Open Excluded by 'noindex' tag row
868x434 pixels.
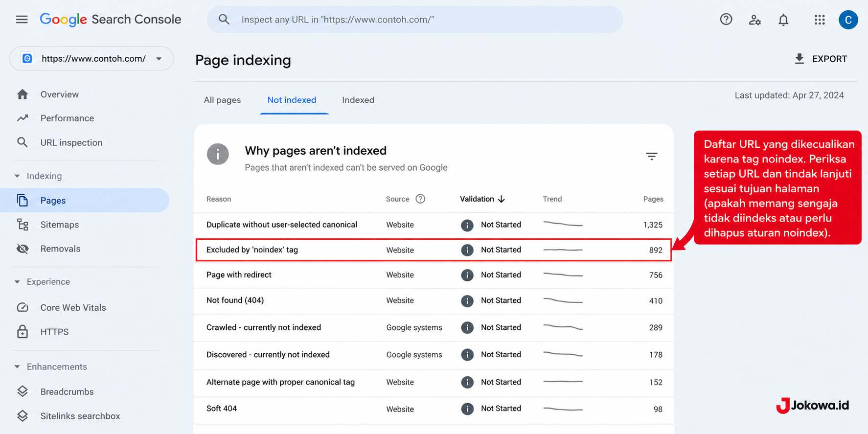coord(434,250)
